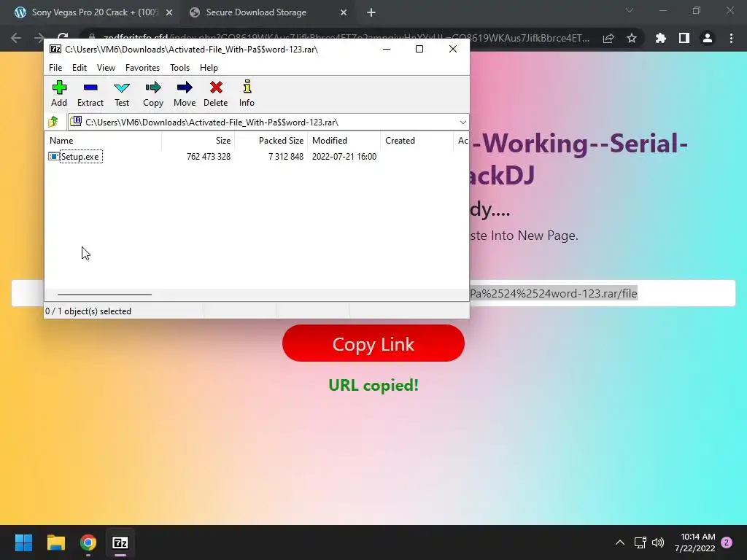
Task: Select the Copy toolbar icon
Action: [153, 93]
